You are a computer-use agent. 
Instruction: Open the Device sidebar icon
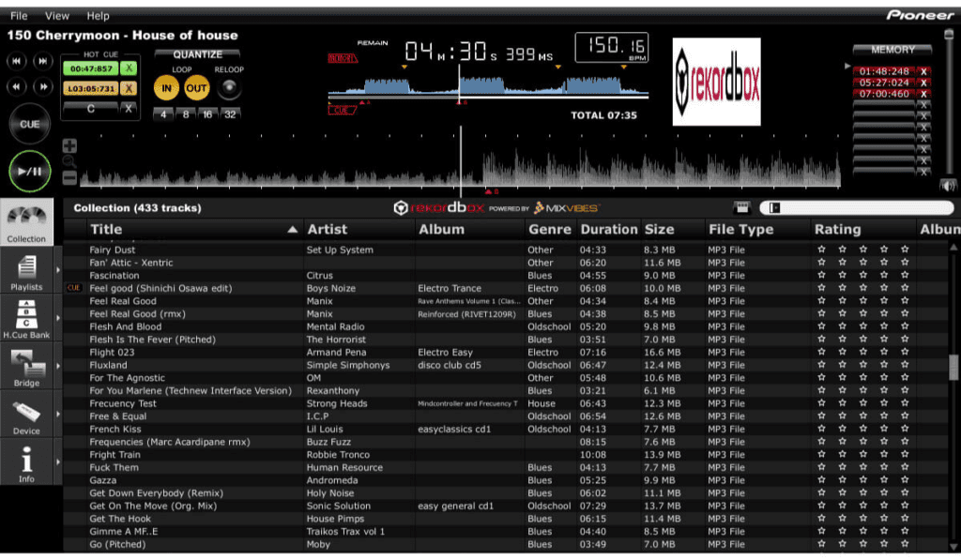pyautogui.click(x=26, y=415)
